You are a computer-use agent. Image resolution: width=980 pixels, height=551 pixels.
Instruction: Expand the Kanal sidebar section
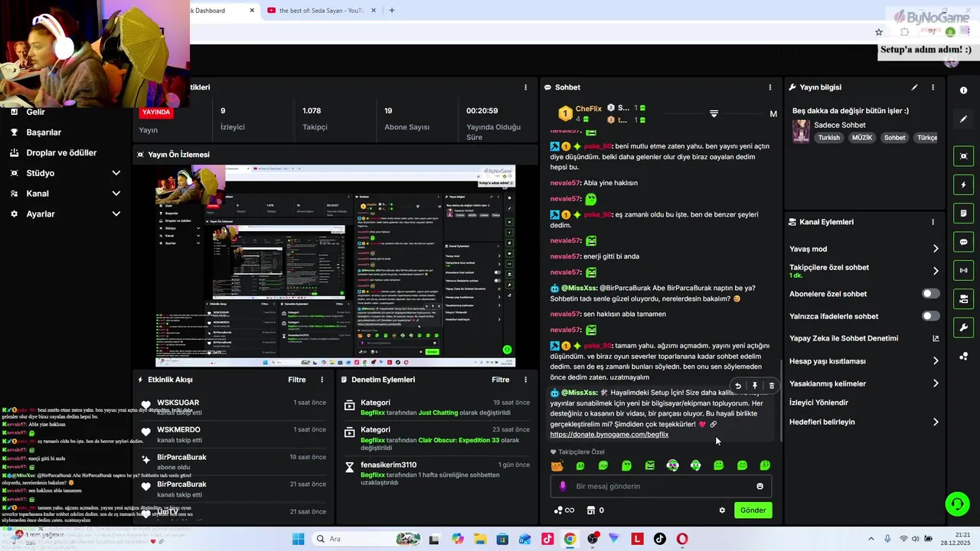pos(116,194)
